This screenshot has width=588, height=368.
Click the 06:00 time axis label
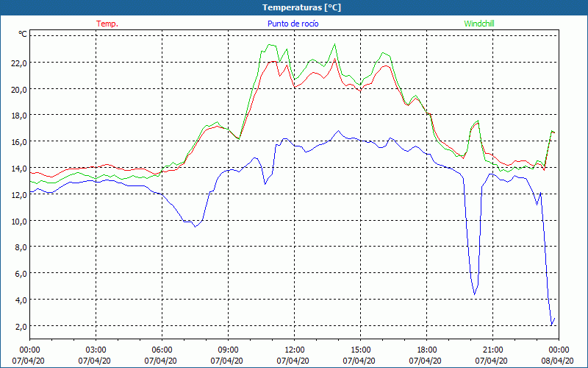click(162, 350)
